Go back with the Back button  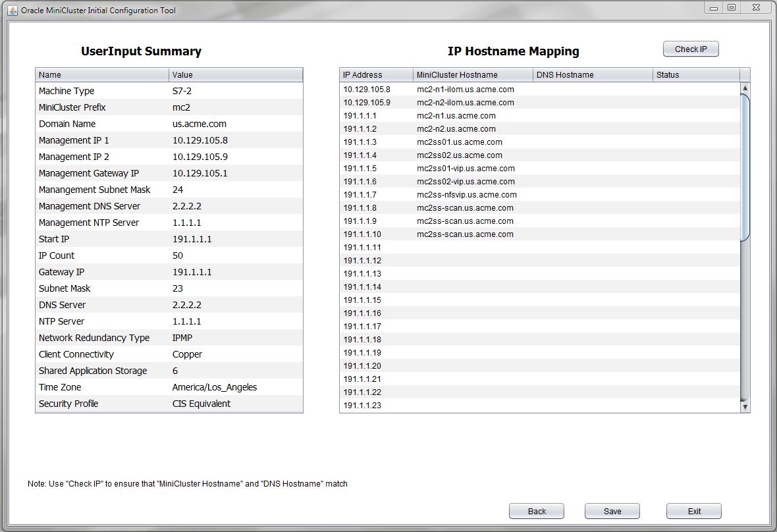[536, 511]
